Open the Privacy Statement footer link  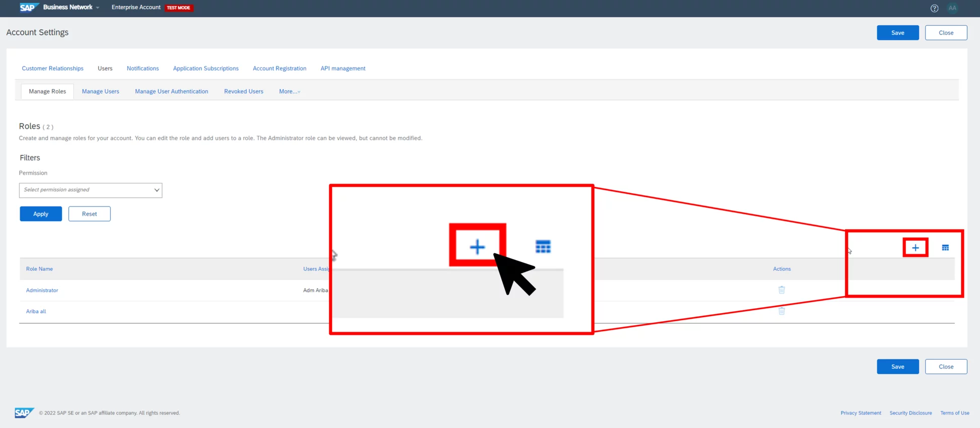pyautogui.click(x=860, y=413)
